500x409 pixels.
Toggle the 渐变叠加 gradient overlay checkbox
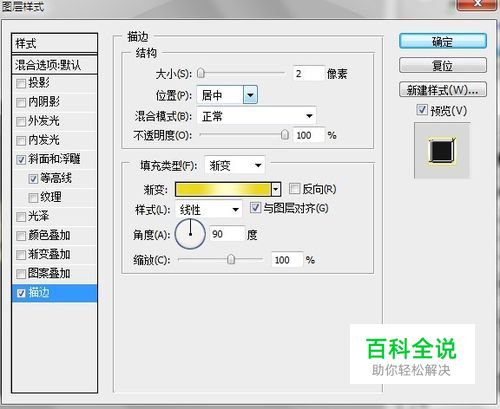point(21,255)
